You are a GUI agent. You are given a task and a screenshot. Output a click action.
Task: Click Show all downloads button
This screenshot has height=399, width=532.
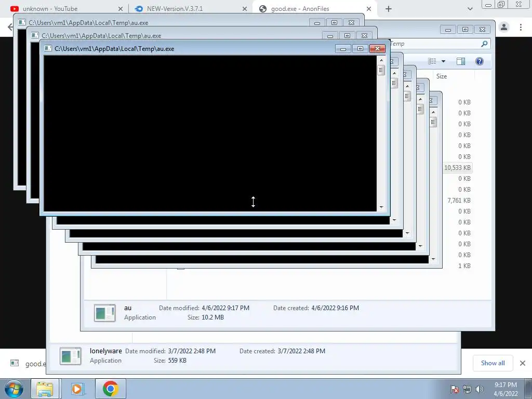point(493,363)
